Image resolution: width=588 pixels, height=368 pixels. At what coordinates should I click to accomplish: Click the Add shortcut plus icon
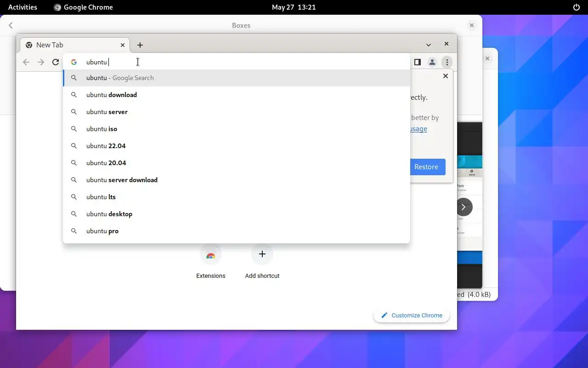262,254
